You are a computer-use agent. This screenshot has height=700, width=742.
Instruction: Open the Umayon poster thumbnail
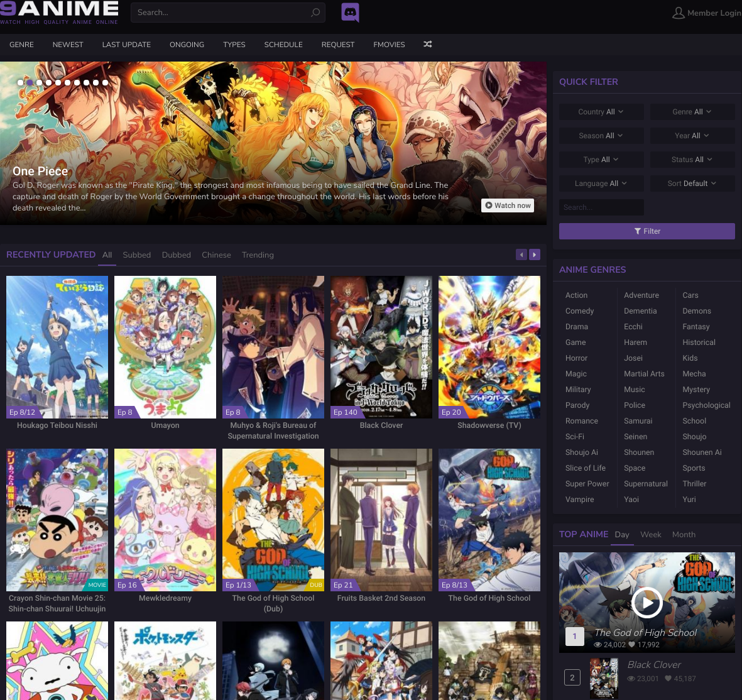pyautogui.click(x=165, y=347)
